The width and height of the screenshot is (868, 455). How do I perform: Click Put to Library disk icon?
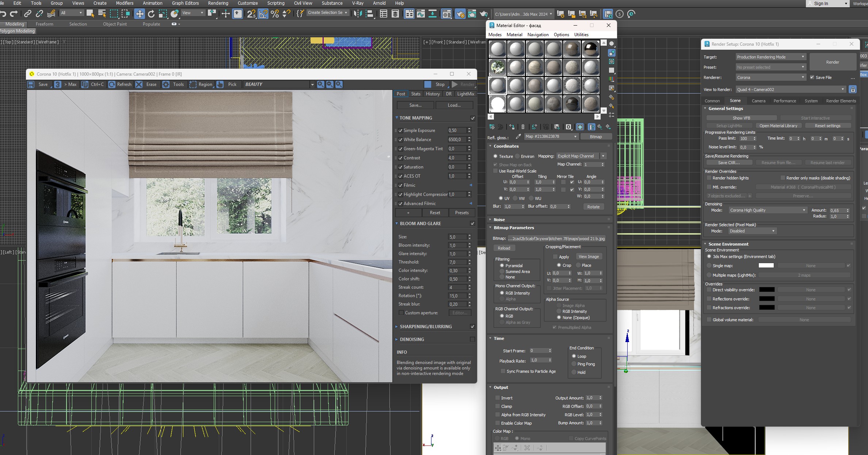(557, 127)
